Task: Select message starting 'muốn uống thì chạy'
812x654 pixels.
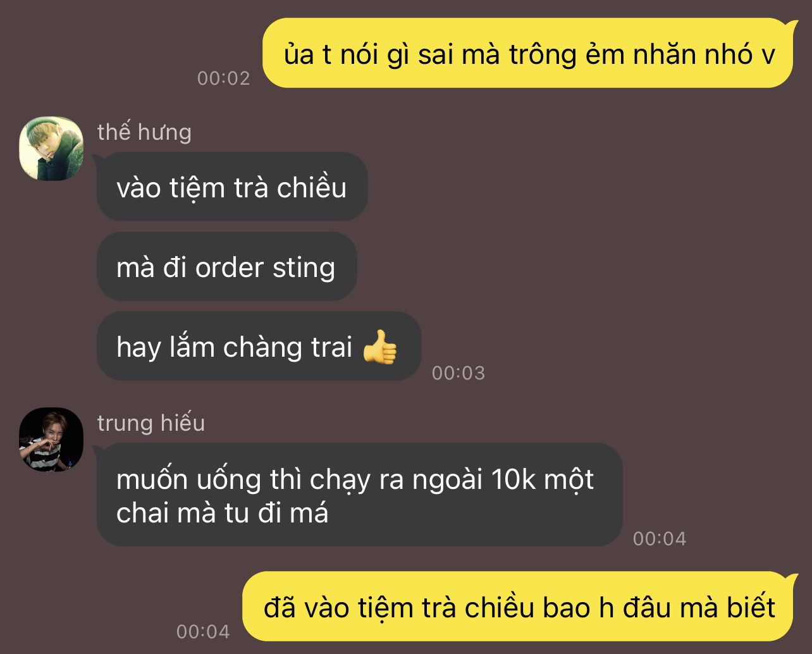Action: 359,495
